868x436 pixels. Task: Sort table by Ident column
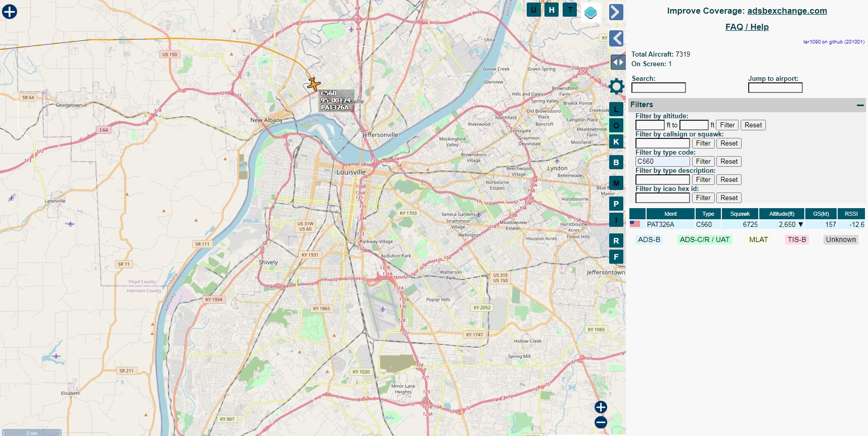click(670, 214)
